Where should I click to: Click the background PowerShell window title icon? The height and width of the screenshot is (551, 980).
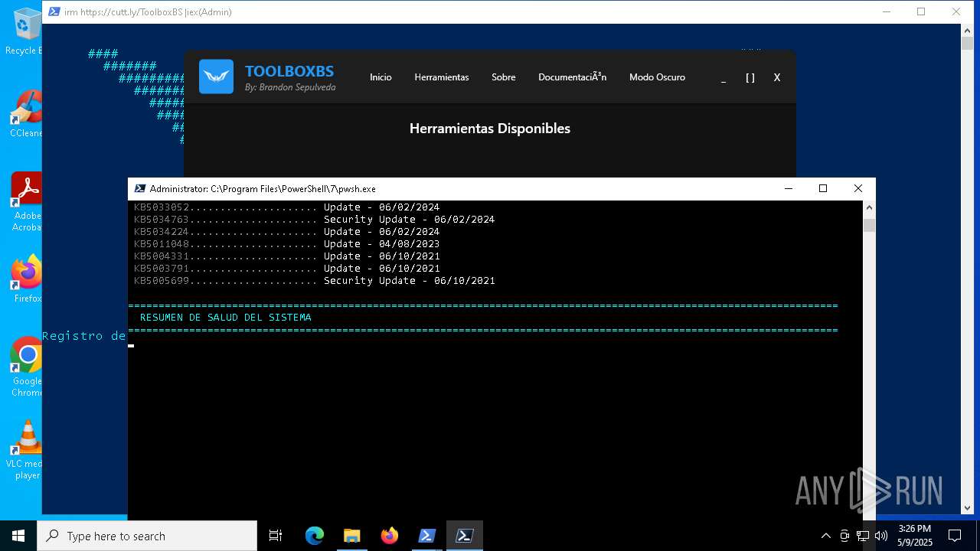(x=54, y=12)
